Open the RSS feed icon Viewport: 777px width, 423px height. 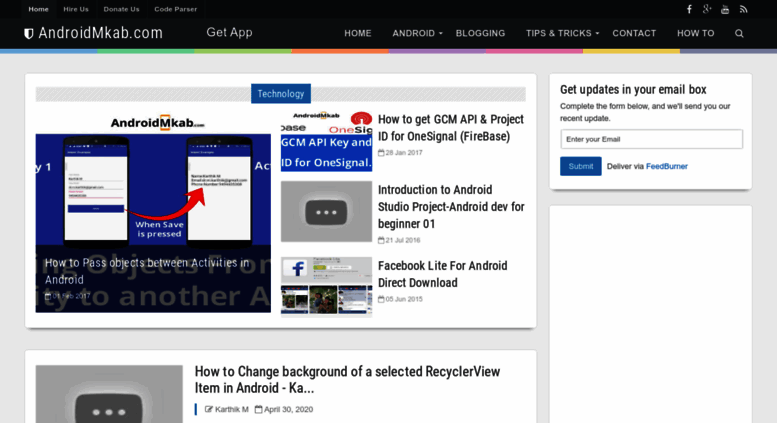[743, 9]
